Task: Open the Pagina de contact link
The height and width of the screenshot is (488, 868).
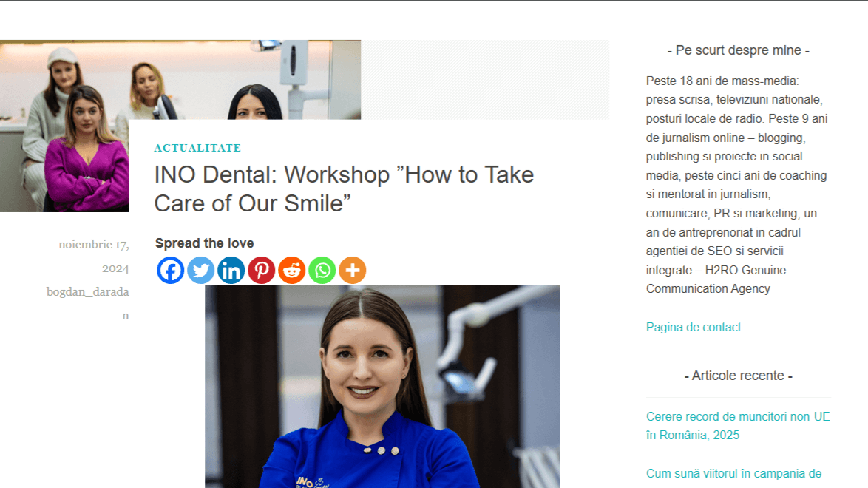Action: (x=693, y=327)
